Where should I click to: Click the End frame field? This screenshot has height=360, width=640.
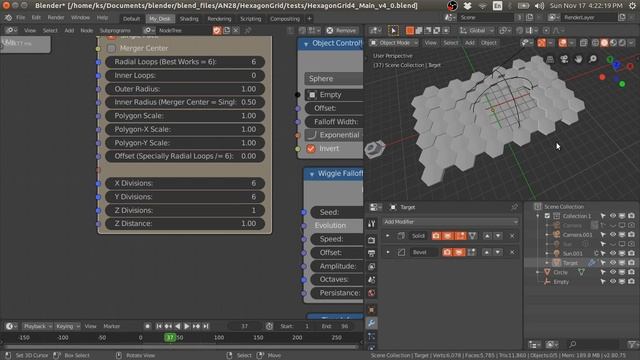coord(336,326)
